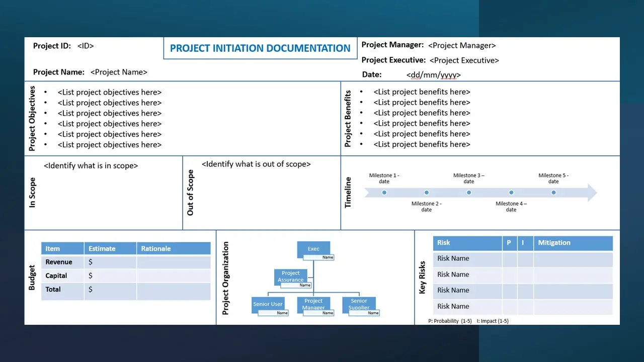Select the <Project Executive> placeholder text

(x=464, y=60)
